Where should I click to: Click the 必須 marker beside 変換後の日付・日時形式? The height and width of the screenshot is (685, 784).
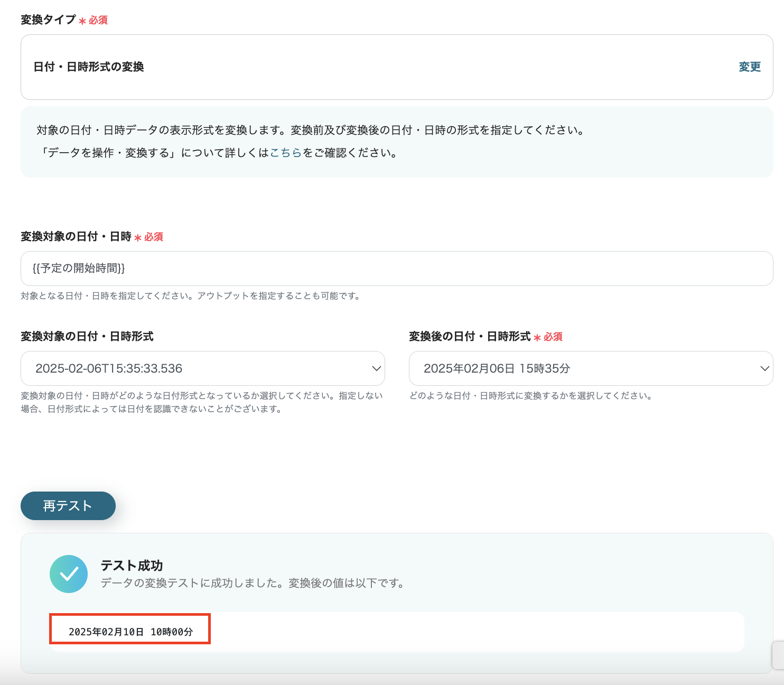pos(553,337)
